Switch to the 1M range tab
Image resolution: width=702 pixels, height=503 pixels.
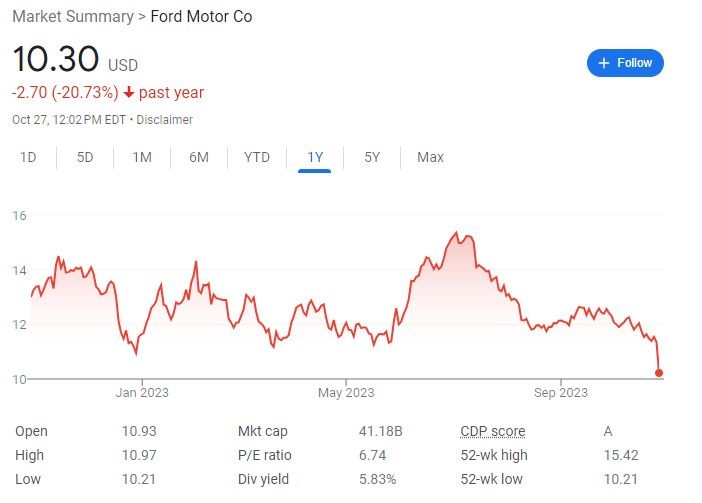click(142, 157)
